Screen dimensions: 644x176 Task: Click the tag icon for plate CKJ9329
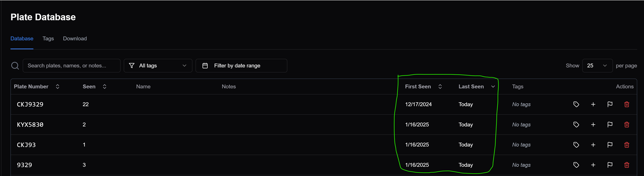pos(576,104)
